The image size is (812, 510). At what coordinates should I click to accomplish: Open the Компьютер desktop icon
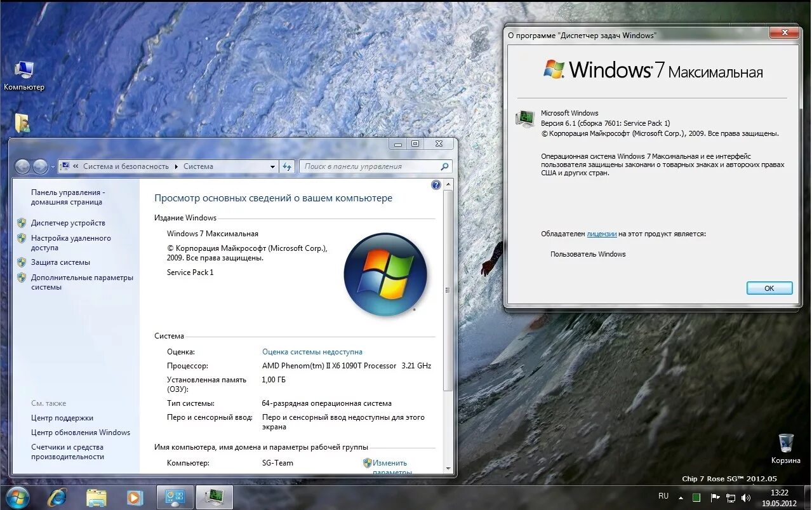point(24,76)
